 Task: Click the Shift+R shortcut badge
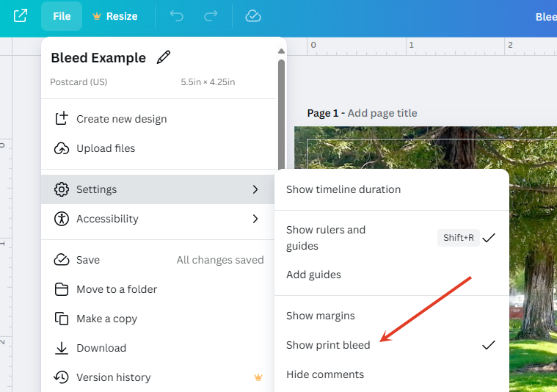tap(458, 238)
